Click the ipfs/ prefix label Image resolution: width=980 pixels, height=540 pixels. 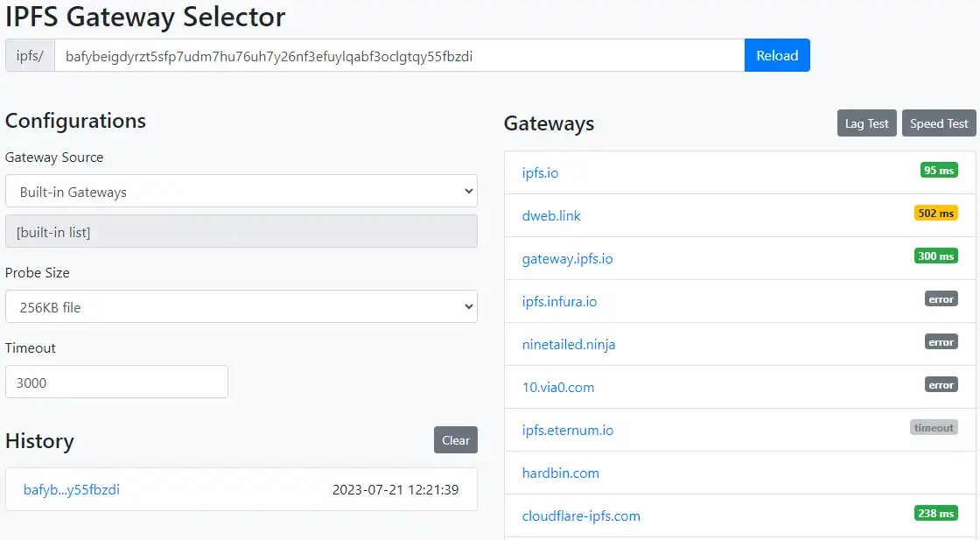tap(30, 56)
